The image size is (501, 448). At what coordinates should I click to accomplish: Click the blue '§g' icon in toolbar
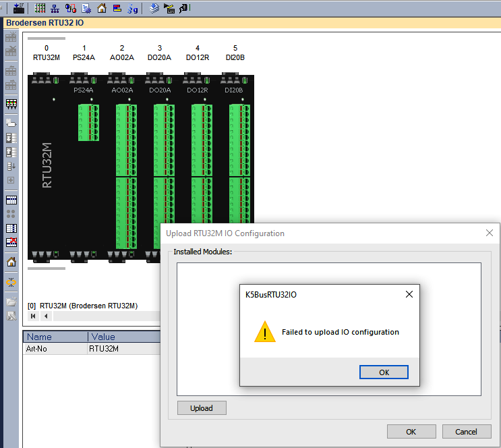click(133, 9)
